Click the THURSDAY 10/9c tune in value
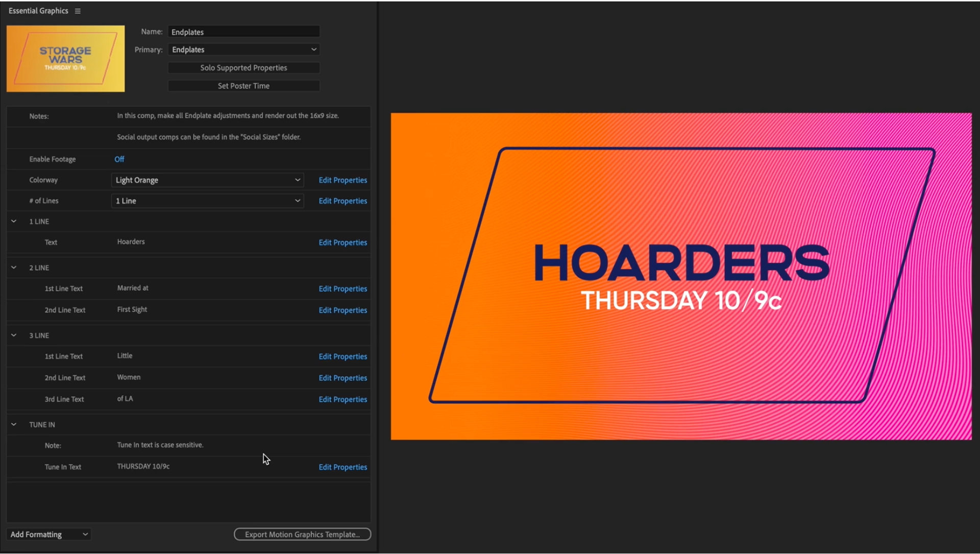This screenshot has height=554, width=980. 143,466
